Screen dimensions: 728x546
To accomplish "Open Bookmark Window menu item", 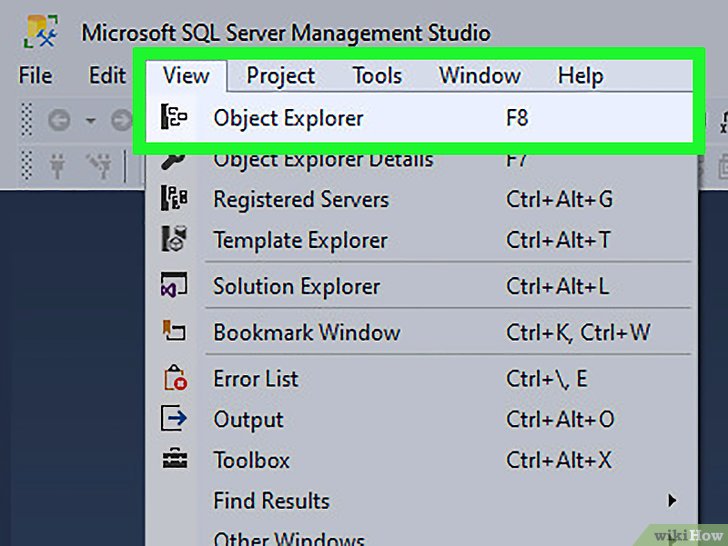I will pyautogui.click(x=422, y=332).
